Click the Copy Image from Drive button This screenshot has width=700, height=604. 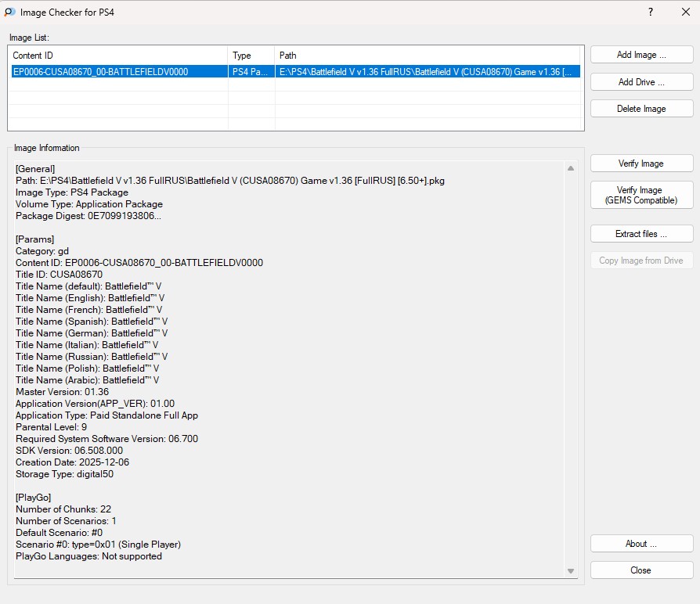tap(641, 261)
